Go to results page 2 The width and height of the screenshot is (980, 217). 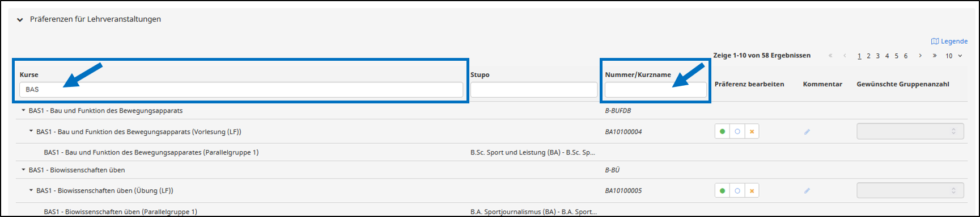(x=868, y=56)
